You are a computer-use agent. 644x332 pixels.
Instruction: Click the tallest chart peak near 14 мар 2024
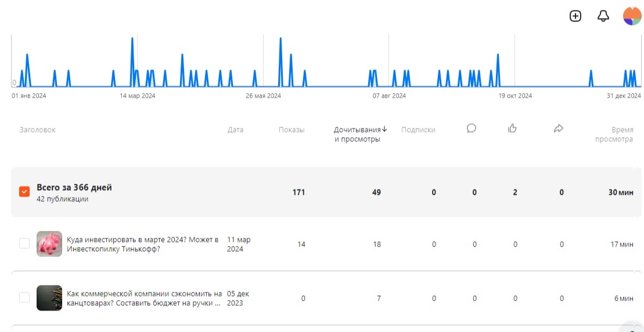[132, 39]
